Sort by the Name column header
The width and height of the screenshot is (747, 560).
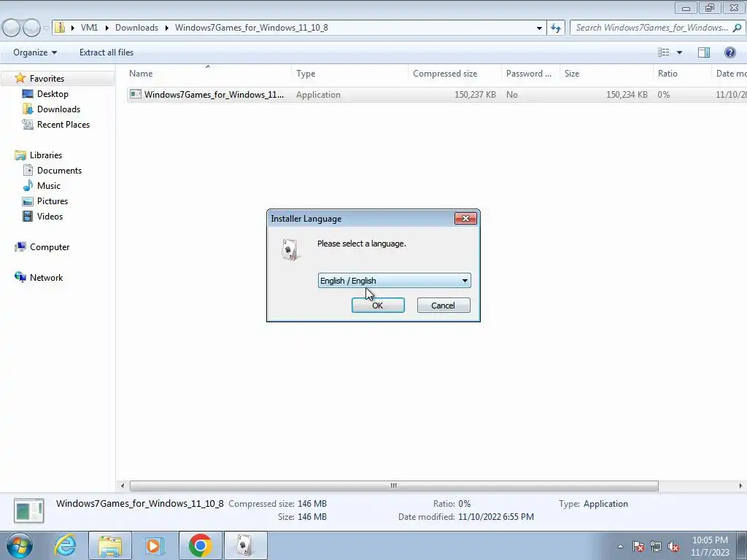(x=209, y=74)
